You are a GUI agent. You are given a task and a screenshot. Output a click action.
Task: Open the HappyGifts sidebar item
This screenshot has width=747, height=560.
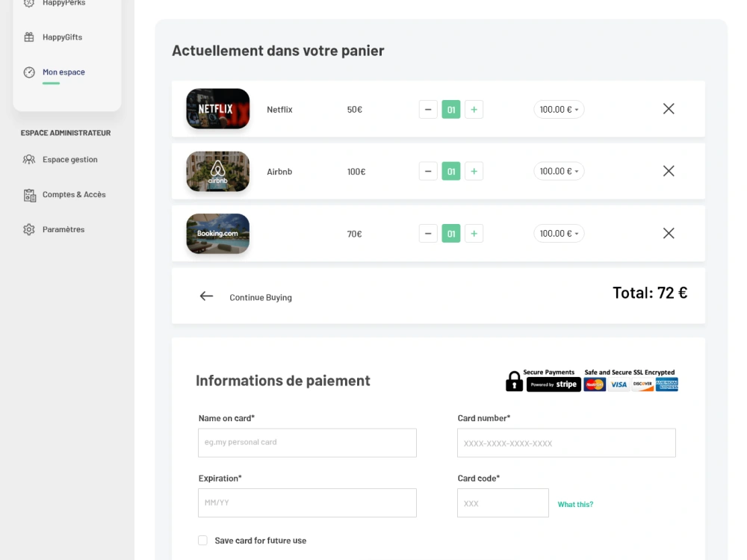coord(62,37)
